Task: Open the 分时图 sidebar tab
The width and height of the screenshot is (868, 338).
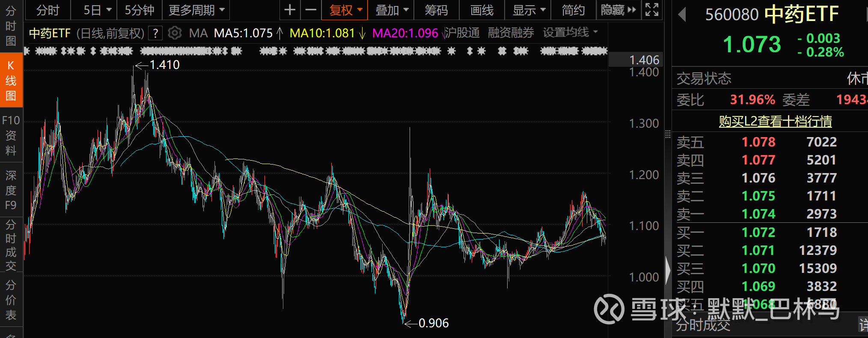Action: click(x=11, y=26)
